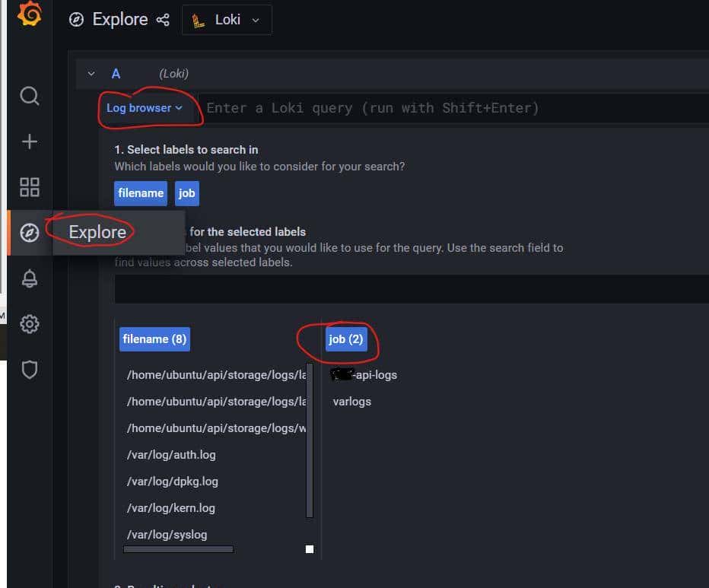Image resolution: width=709 pixels, height=588 pixels.
Task: Click the share Explore link icon
Action: point(162,20)
